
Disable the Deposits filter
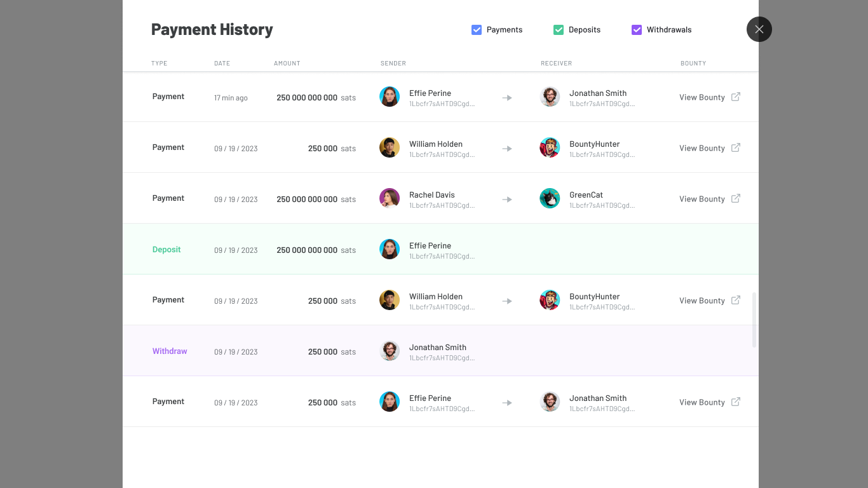tap(559, 29)
